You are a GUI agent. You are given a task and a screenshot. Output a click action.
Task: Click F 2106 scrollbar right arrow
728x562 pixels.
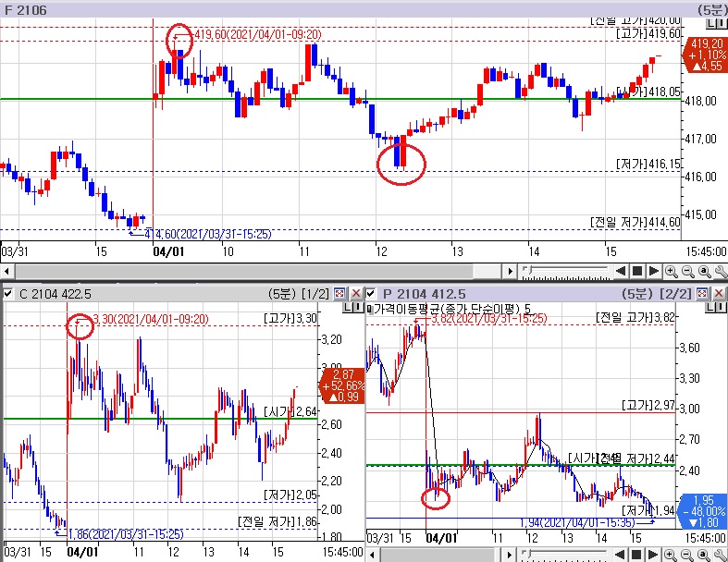click(x=510, y=271)
